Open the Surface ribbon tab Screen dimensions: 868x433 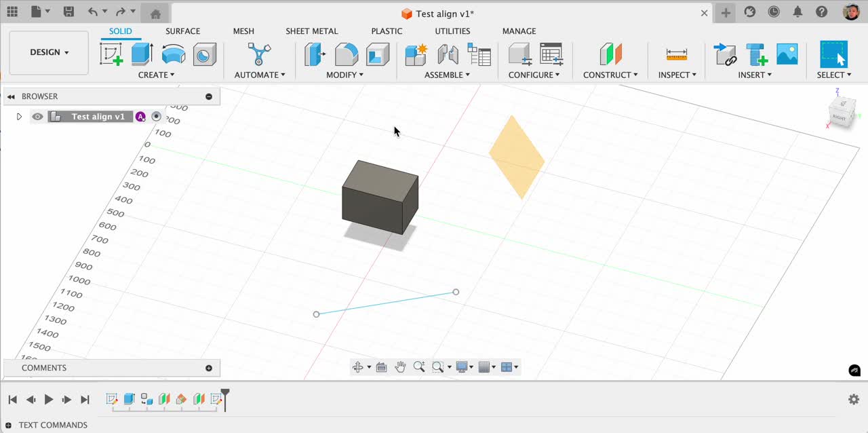click(182, 31)
